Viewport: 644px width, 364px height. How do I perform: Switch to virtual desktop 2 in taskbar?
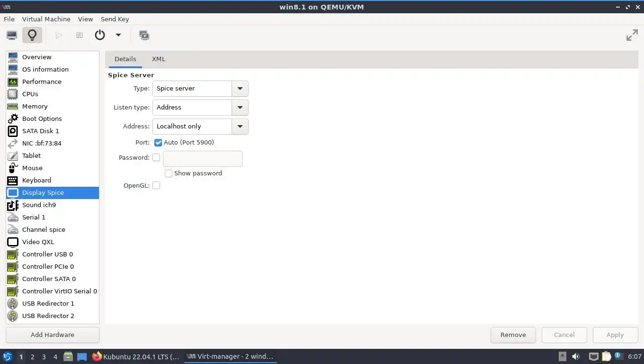coord(32,357)
